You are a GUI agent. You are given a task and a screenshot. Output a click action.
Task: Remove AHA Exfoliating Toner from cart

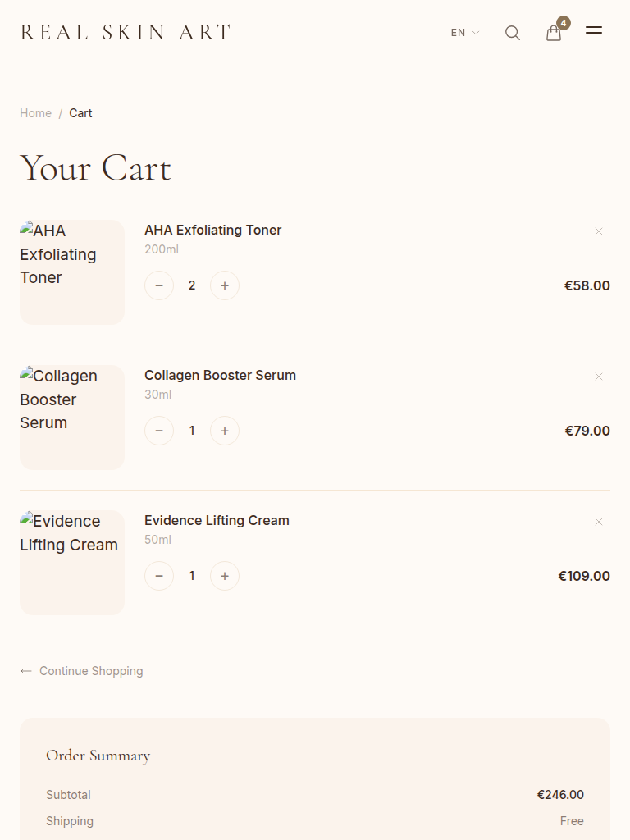599,231
